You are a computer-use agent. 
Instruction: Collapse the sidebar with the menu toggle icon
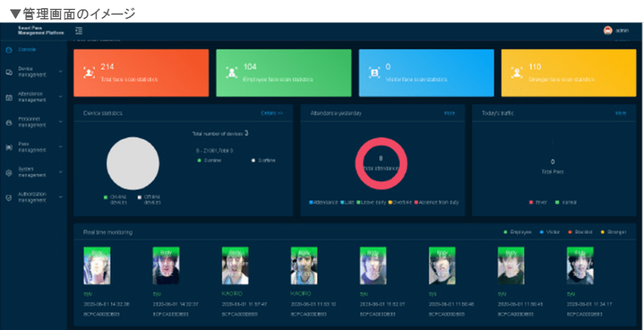tap(78, 30)
